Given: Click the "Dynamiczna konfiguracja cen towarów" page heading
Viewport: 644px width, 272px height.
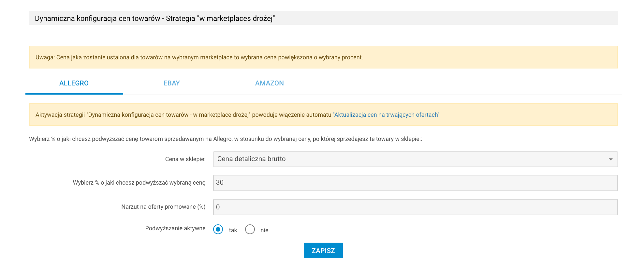Looking at the screenshot, I should (155, 19).
